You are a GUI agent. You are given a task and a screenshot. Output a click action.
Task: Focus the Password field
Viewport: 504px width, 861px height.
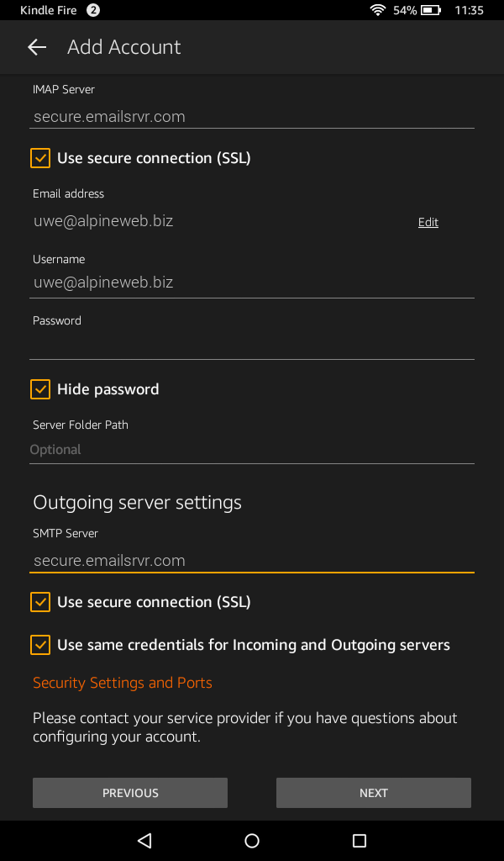(x=252, y=345)
